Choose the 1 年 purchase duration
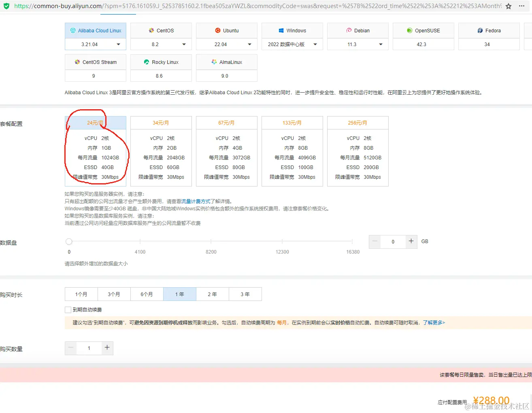Viewport: 532px width, 413px height. coord(180,294)
